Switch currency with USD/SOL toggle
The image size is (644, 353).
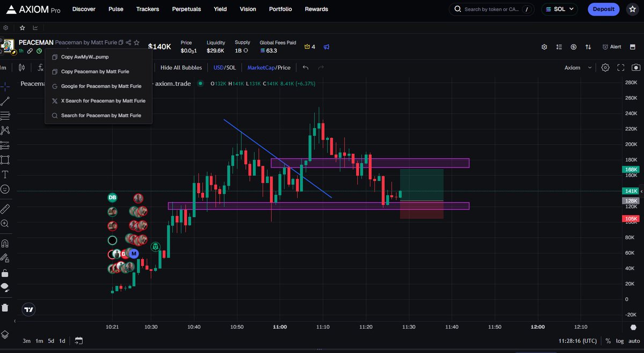[224, 68]
